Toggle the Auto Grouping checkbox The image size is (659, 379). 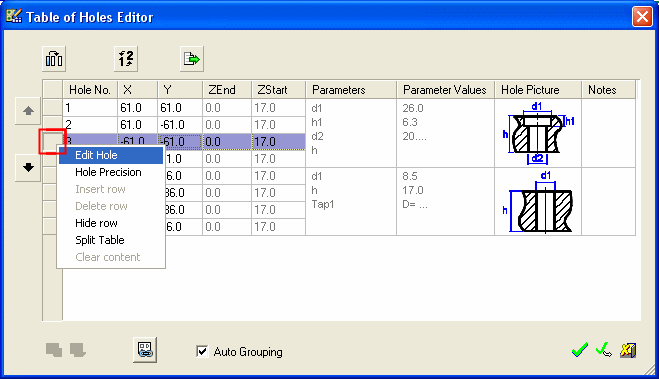202,351
